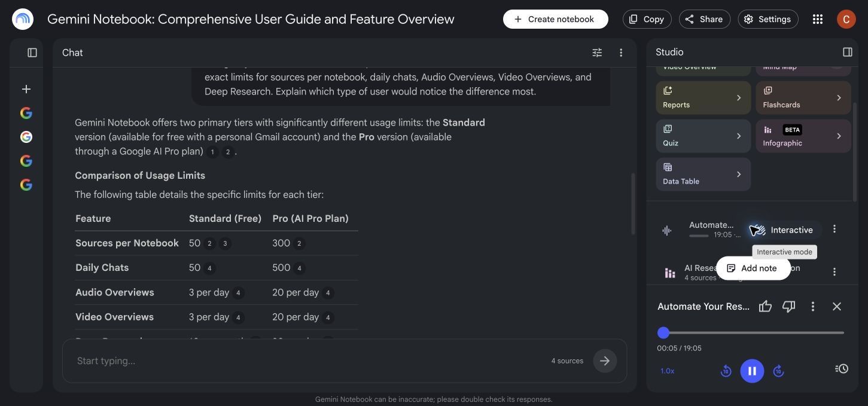Enable Interactive mode for audio overview
The width and height of the screenshot is (868, 406).
coord(784,230)
